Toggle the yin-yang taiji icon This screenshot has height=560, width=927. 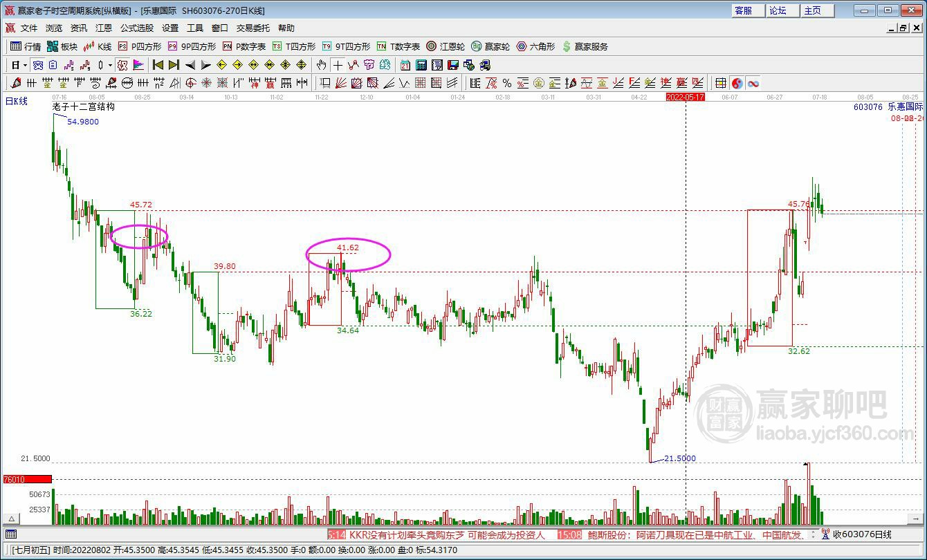pos(737,83)
